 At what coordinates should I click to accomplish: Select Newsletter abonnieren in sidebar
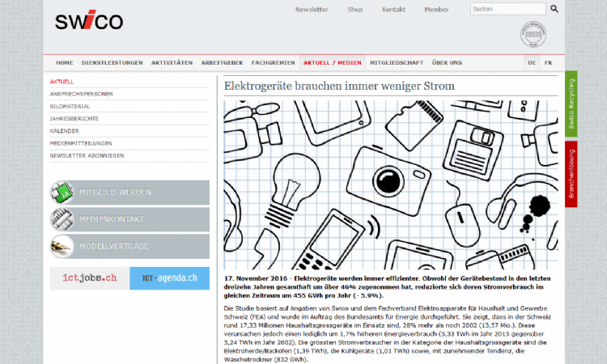click(87, 155)
